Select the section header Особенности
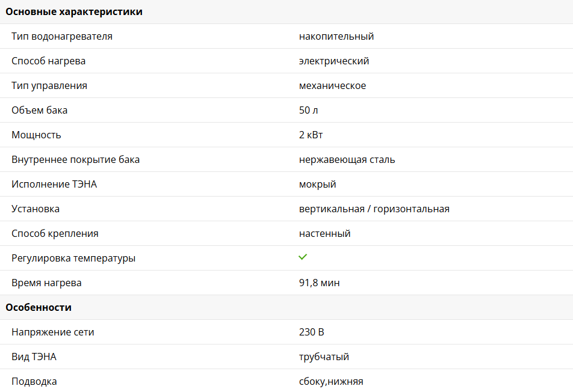Image resolution: width=573 pixels, height=392 pixels. point(39,307)
